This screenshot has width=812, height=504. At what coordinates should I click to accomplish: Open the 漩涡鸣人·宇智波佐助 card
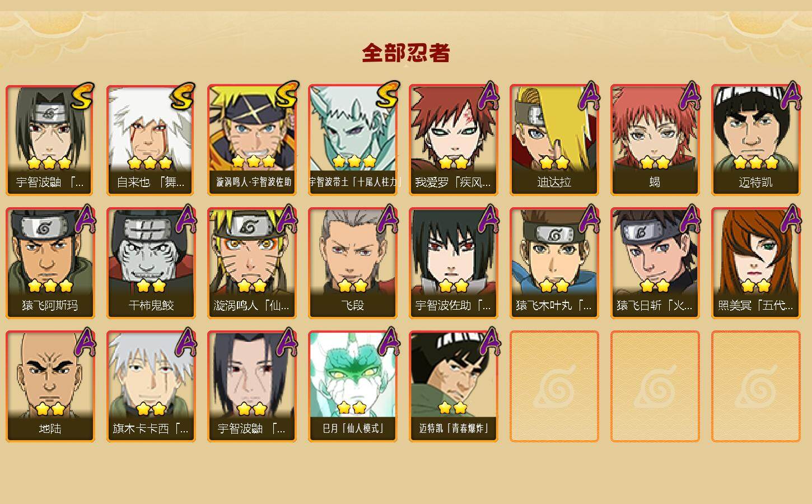[251, 140]
